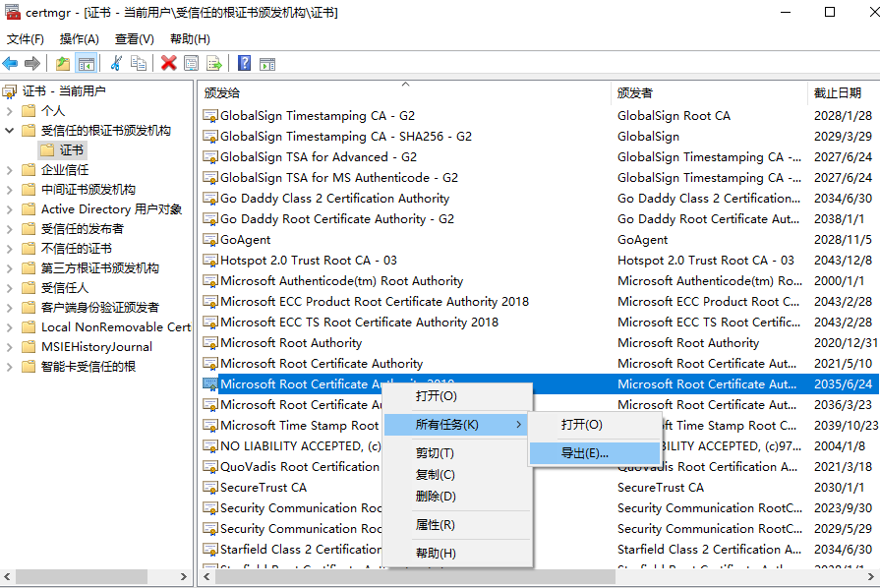Expand the Active Directory 用户对象 node

coord(10,209)
